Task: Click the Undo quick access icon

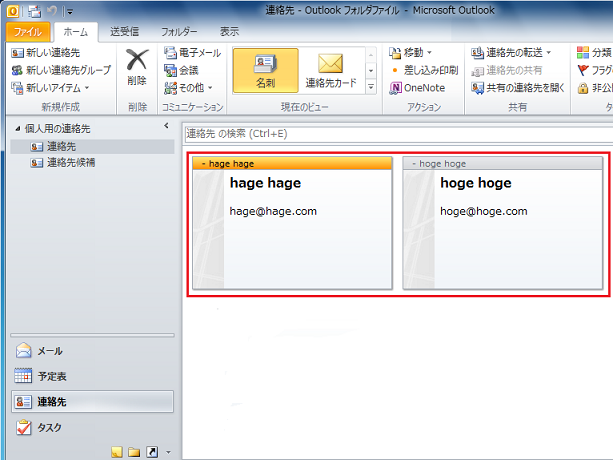Action: tap(52, 11)
